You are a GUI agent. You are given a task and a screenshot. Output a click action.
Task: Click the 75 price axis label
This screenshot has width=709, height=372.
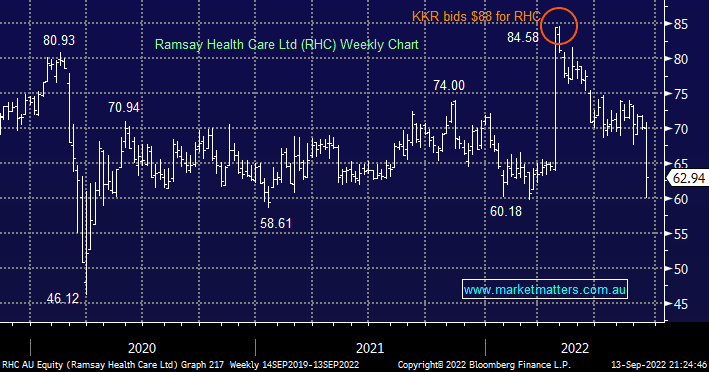(x=681, y=94)
